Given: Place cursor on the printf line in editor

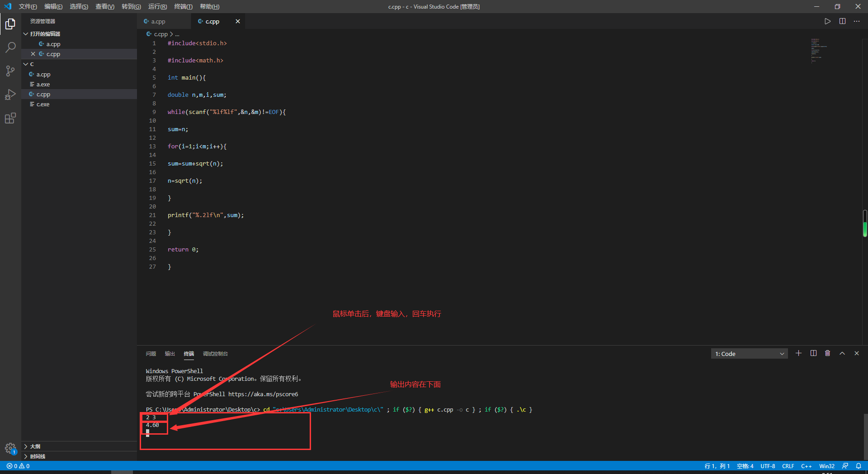Looking at the screenshot, I should coord(206,215).
